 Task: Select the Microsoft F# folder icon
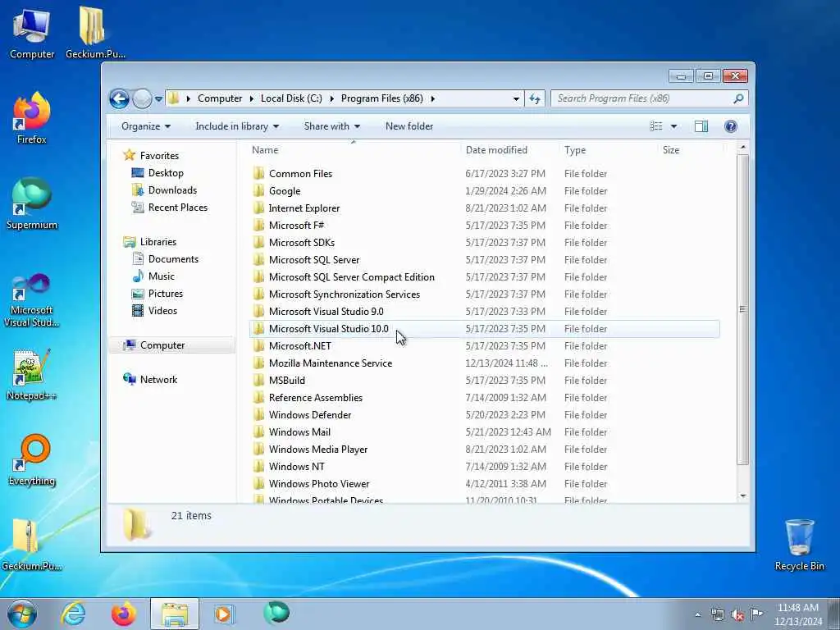click(258, 225)
